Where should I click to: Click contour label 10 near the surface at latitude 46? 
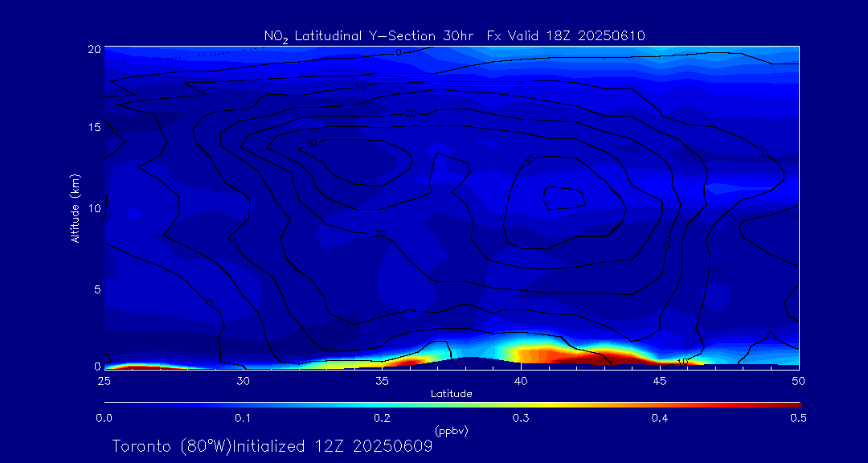pos(682,361)
